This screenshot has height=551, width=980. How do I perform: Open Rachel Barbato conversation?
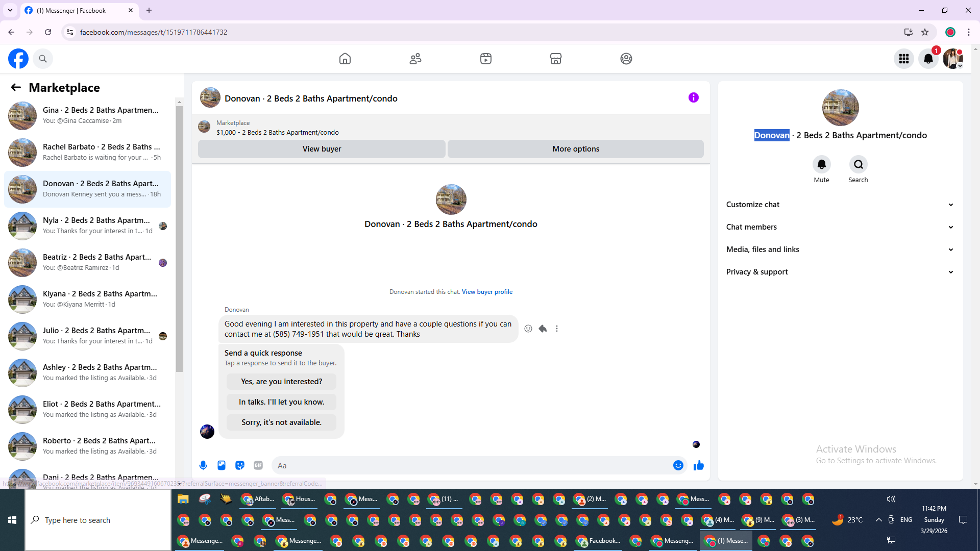tap(87, 153)
